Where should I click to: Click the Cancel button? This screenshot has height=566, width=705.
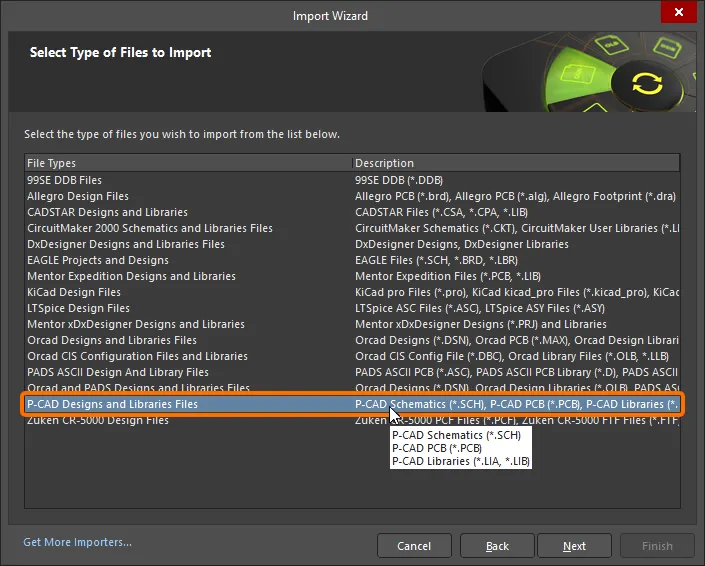click(414, 546)
